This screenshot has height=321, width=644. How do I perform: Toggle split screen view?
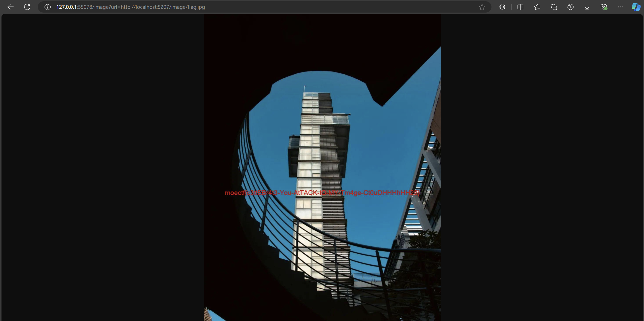[x=520, y=7]
